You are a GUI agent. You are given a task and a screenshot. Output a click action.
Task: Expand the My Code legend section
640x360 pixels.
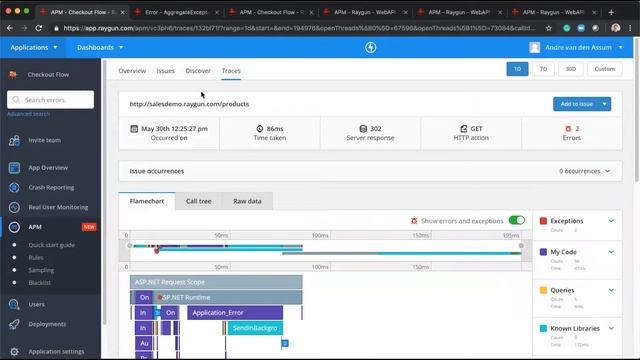(x=611, y=252)
